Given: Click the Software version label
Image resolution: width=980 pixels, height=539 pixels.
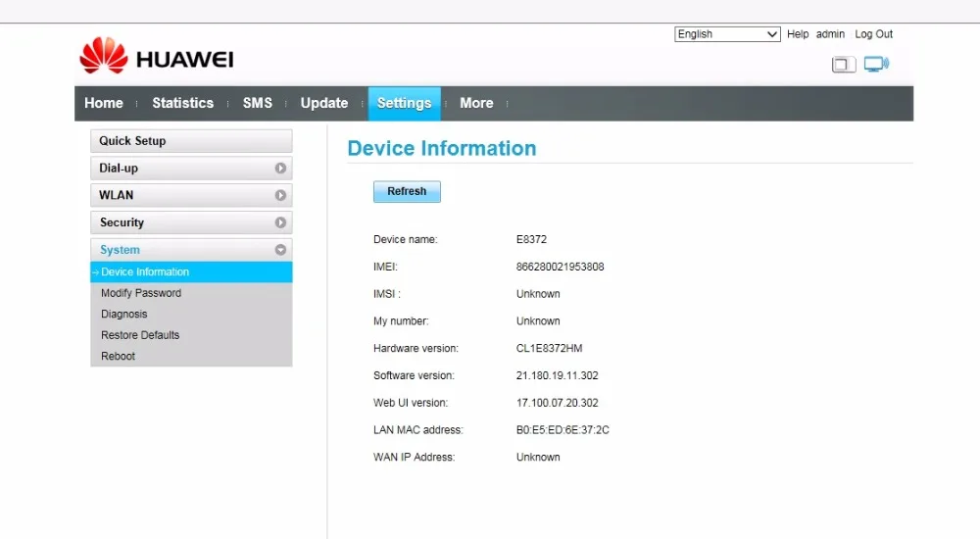Looking at the screenshot, I should (x=414, y=375).
